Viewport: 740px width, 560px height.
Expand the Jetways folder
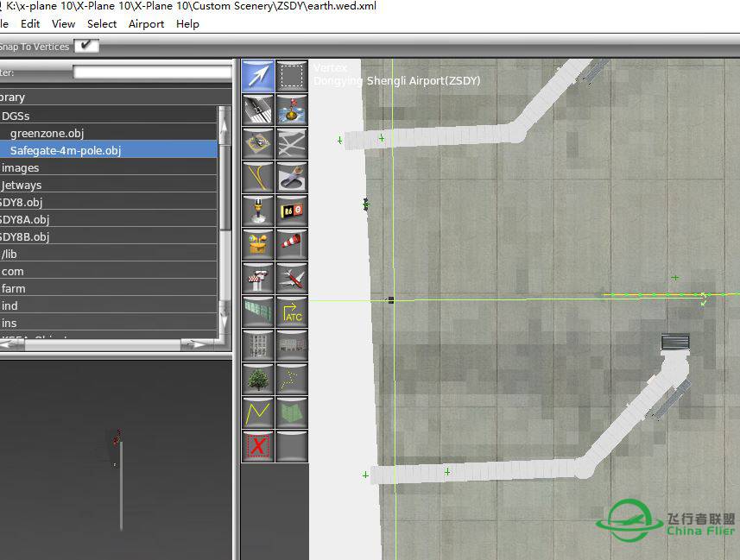[109, 185]
